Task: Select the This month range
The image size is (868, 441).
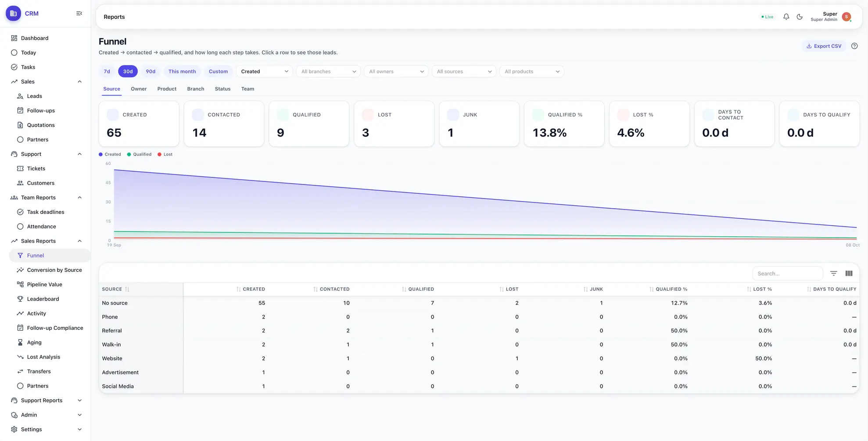Action: (x=182, y=72)
